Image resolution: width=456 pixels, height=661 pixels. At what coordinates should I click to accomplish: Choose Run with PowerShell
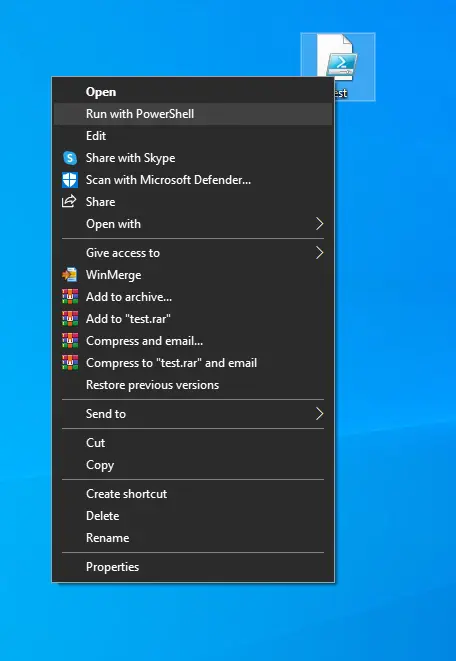193,114
